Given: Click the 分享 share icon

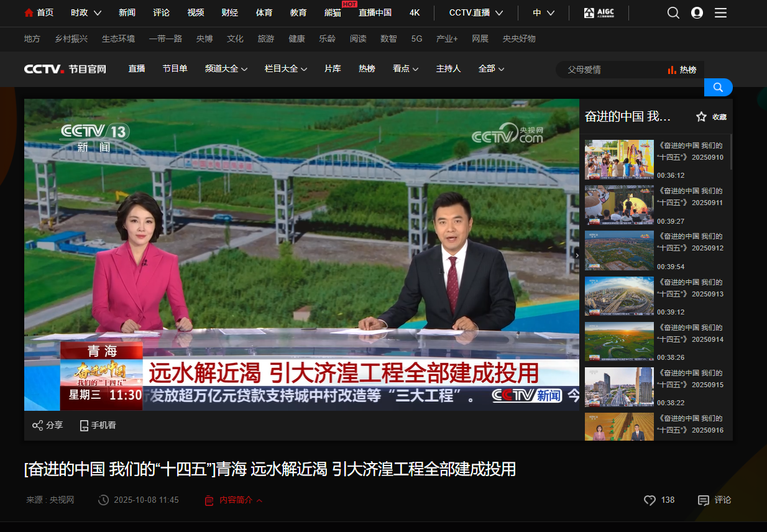Looking at the screenshot, I should pyautogui.click(x=37, y=425).
